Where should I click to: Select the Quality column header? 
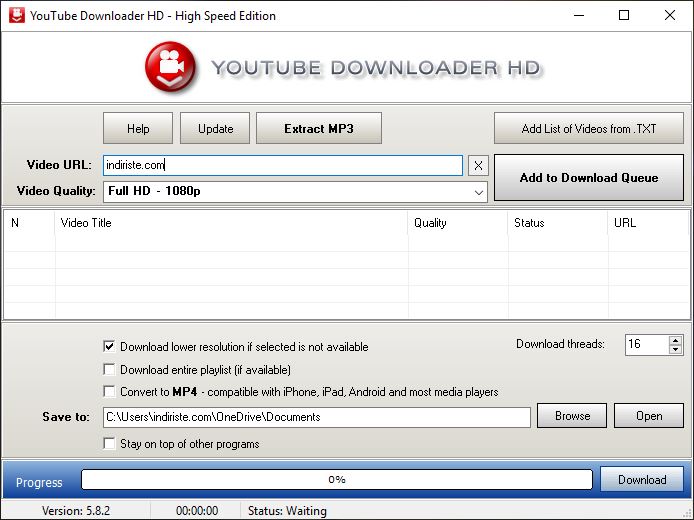click(458, 223)
